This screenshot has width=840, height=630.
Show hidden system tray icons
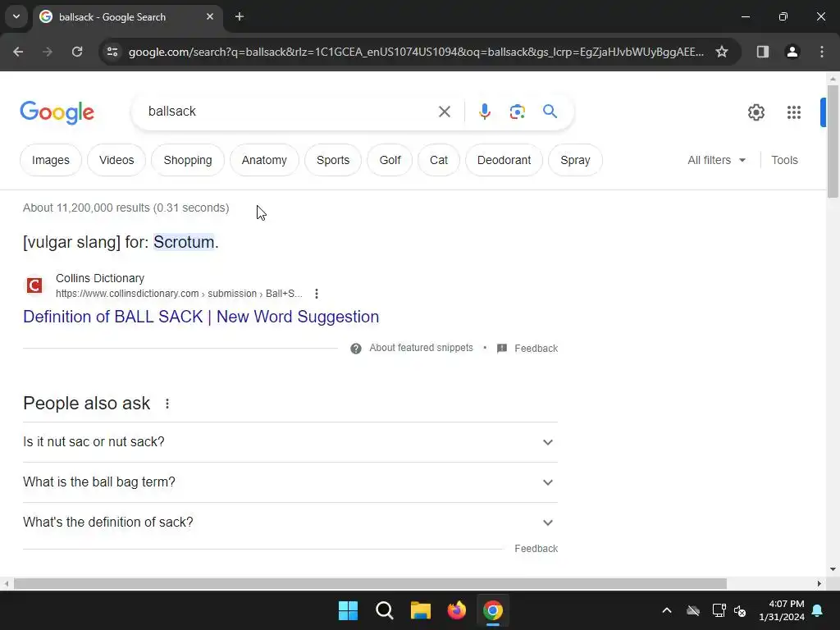(x=667, y=610)
